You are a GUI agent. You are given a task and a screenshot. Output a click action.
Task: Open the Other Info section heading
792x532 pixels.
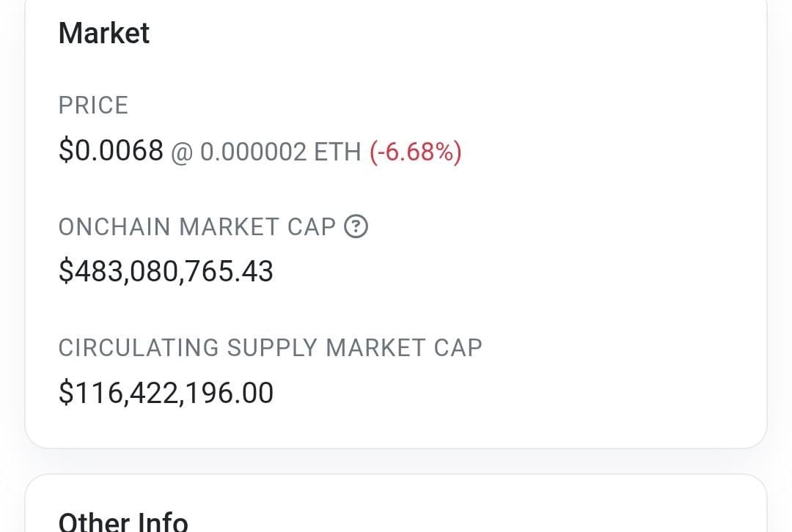[123, 521]
